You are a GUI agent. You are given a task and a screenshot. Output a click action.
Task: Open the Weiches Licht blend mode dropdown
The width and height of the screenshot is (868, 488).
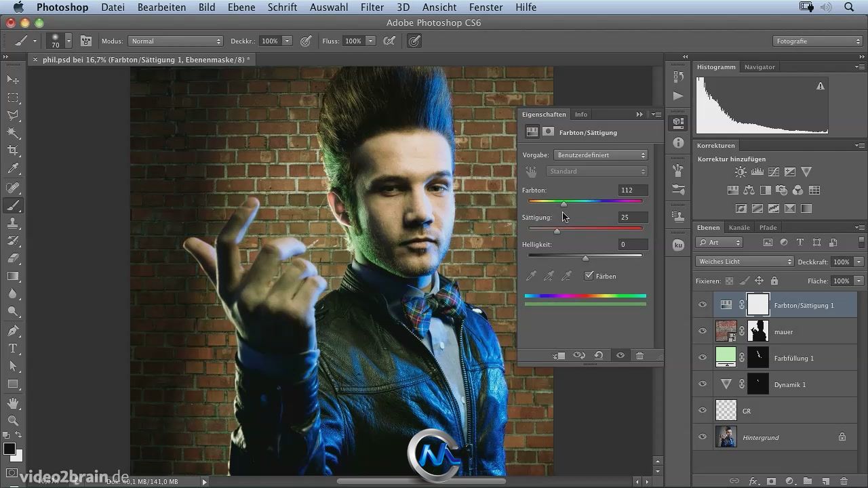[x=745, y=262]
